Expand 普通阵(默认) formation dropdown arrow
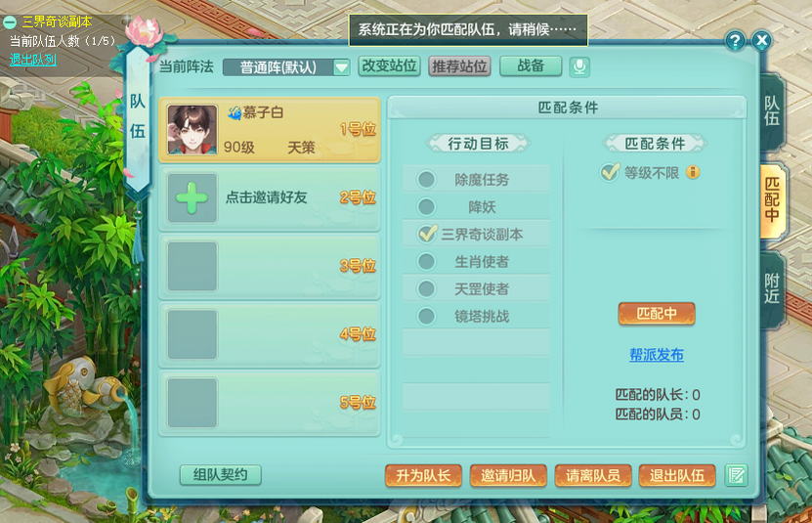This screenshot has width=812, height=523. click(341, 67)
